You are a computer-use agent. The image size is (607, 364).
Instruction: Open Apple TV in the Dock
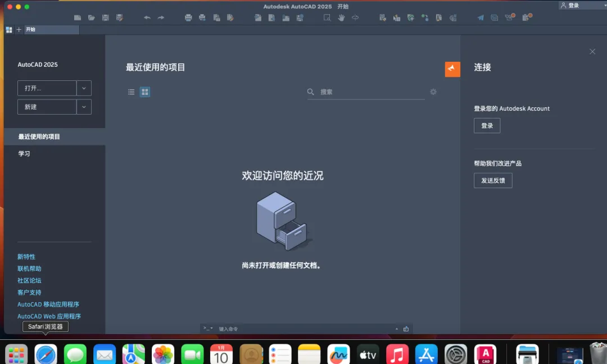(x=368, y=354)
